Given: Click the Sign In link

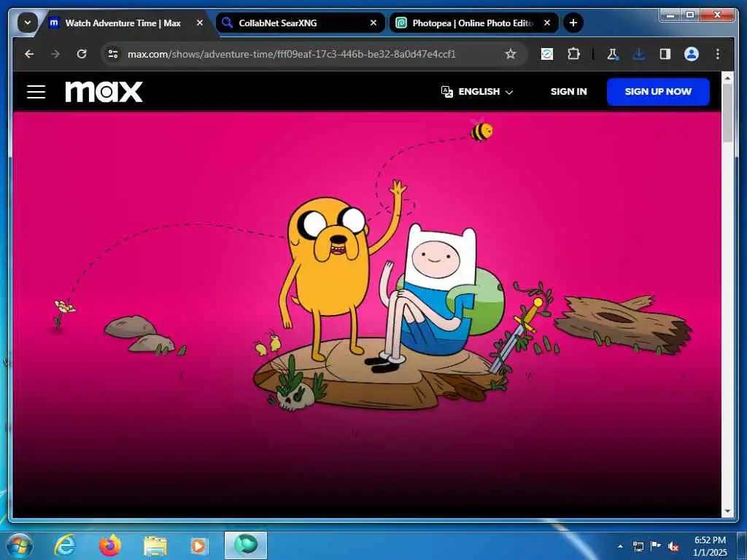Looking at the screenshot, I should click(x=568, y=91).
